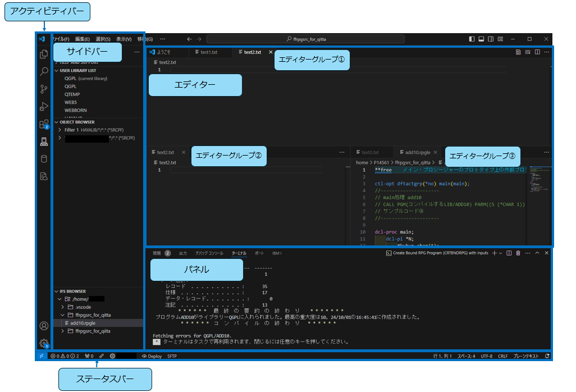Switch to the 問題 problems panel tab

point(162,253)
